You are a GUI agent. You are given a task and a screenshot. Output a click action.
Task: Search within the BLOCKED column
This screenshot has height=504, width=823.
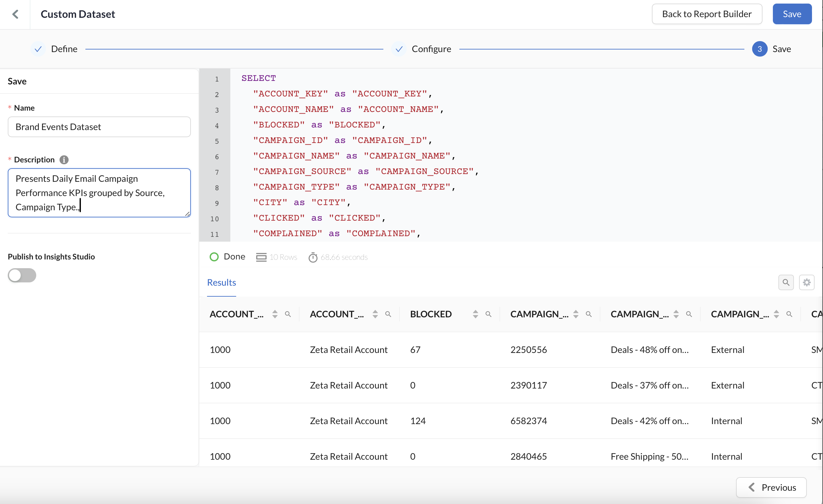[488, 314]
